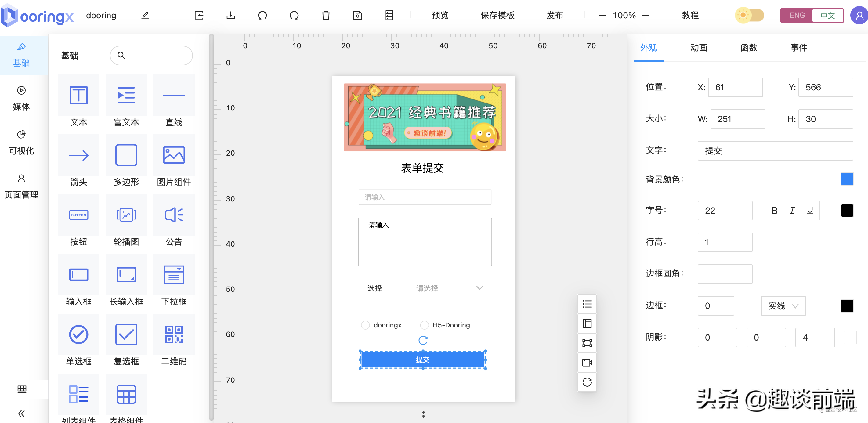Collapse the left component panel
Screen dimensions: 868x423
tap(22, 414)
